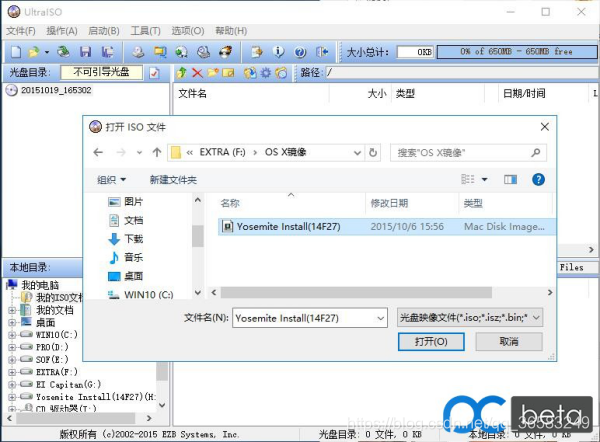This screenshot has width=600, height=442.
Task: Toggle the preview pane icon in dialog
Action: coord(510,179)
